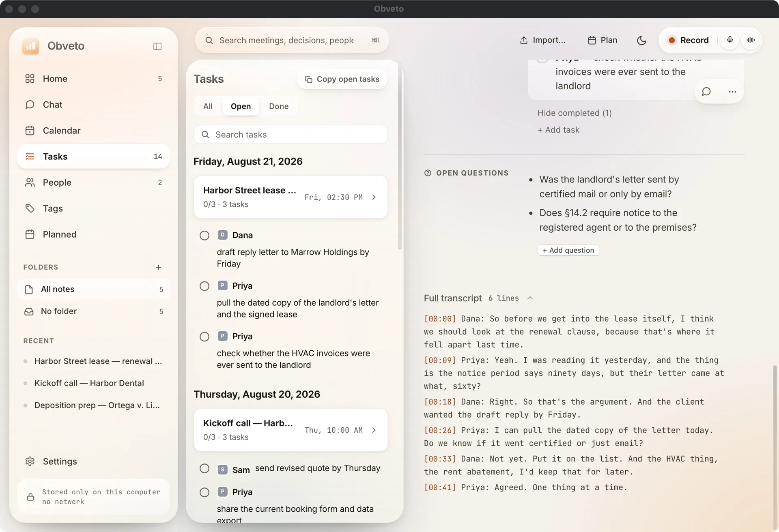
Task: Click the lock icon for local storage
Action: click(30, 497)
